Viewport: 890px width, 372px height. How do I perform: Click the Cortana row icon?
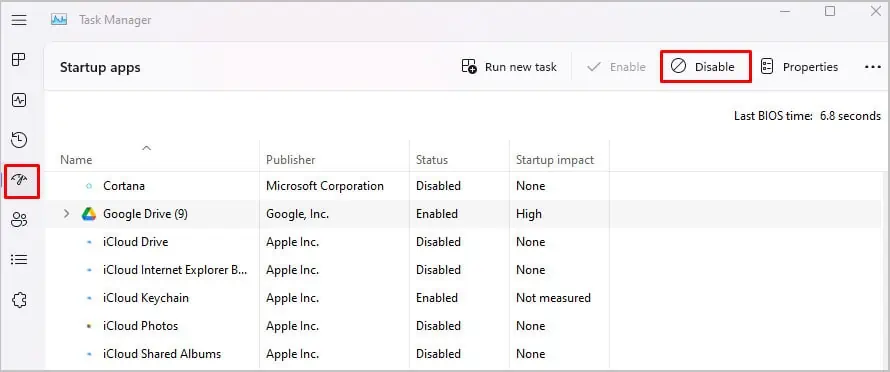click(x=89, y=186)
